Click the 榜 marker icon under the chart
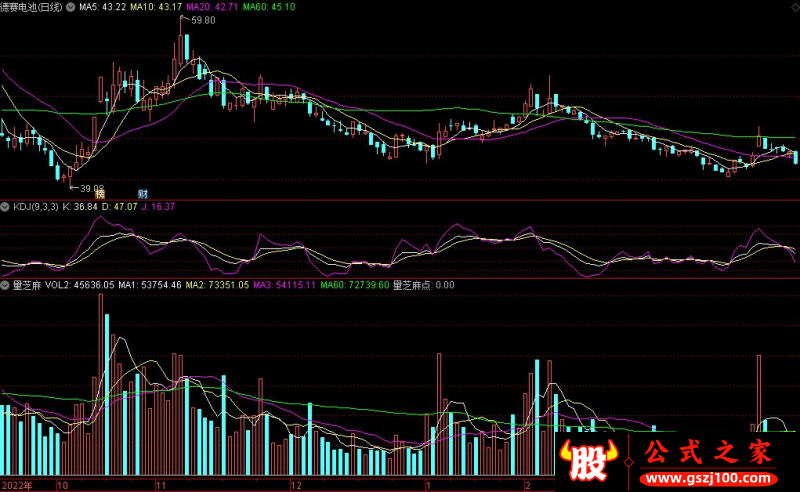This screenshot has width=800, height=492. [100, 193]
